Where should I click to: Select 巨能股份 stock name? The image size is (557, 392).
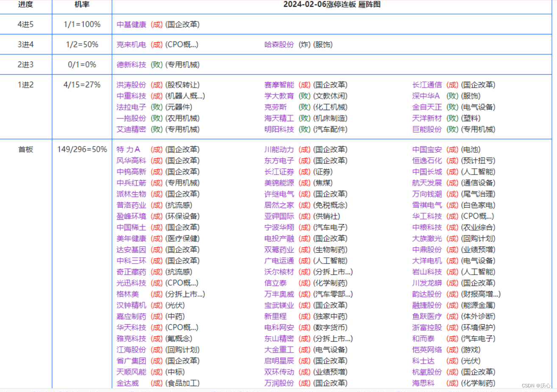coord(427,129)
